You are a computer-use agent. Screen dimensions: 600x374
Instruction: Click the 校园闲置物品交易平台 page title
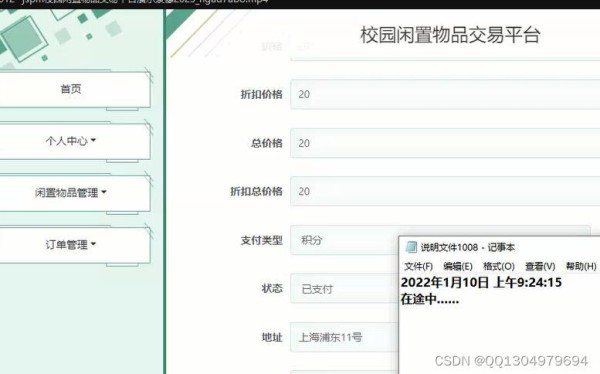click(x=450, y=35)
